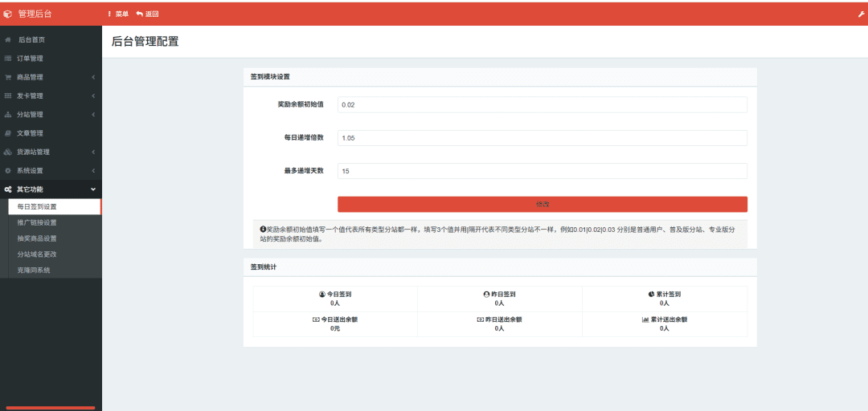Image resolution: width=868 pixels, height=411 pixels.
Task: Open 抽奖商品设置 submenu item
Action: 37,238
